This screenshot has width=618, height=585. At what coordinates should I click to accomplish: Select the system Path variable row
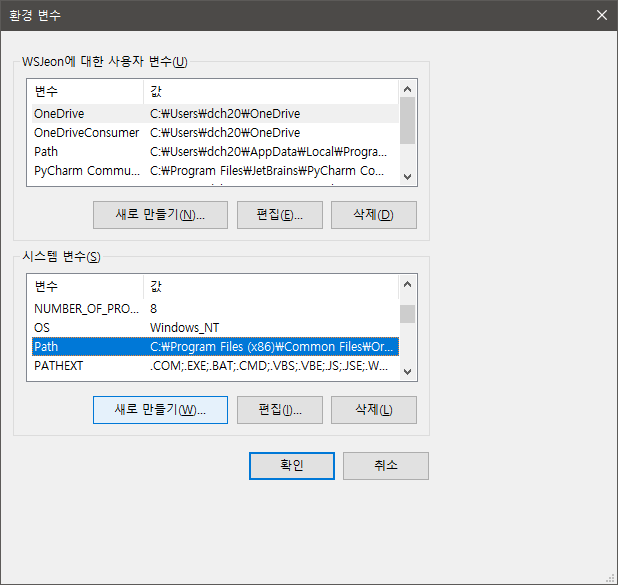[215, 347]
